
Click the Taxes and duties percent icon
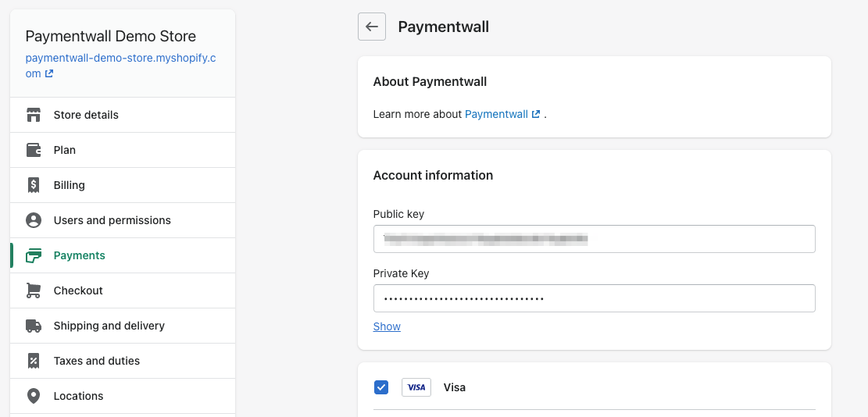click(x=34, y=361)
